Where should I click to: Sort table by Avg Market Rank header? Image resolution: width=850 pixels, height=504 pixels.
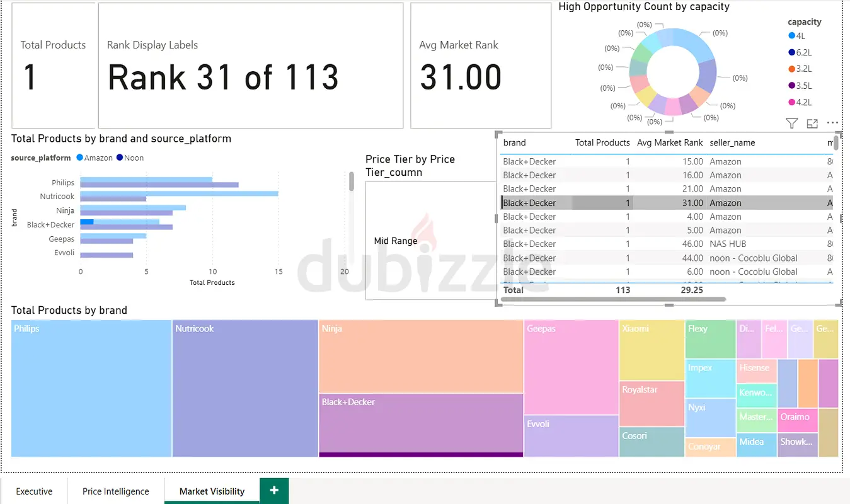pos(670,142)
